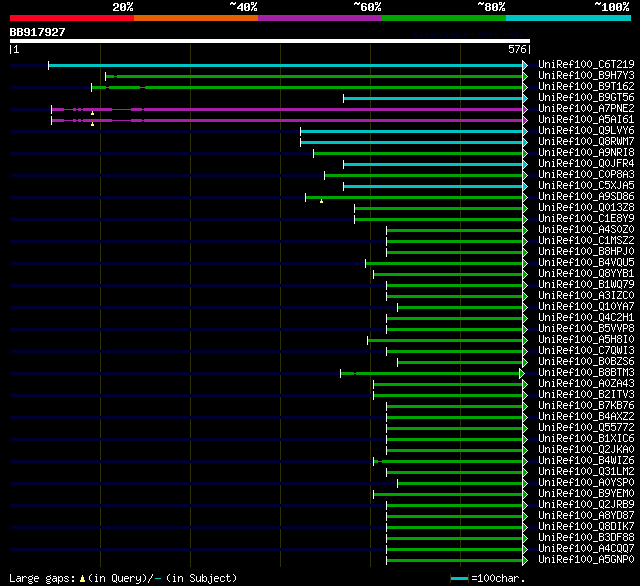Image resolution: width=640 pixels, height=586 pixels.
Task: Click the UniRef100_Q8DIK7 hit label
Action: point(586,527)
